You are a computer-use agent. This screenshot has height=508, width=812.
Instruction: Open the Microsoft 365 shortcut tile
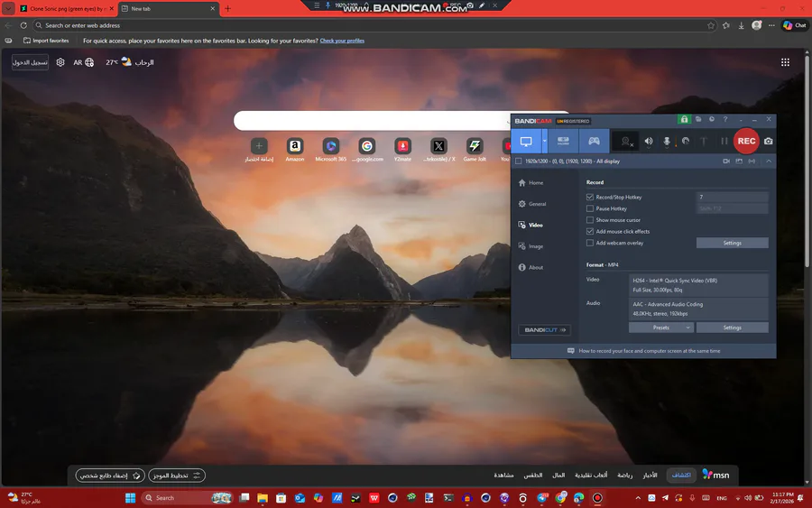(331, 150)
